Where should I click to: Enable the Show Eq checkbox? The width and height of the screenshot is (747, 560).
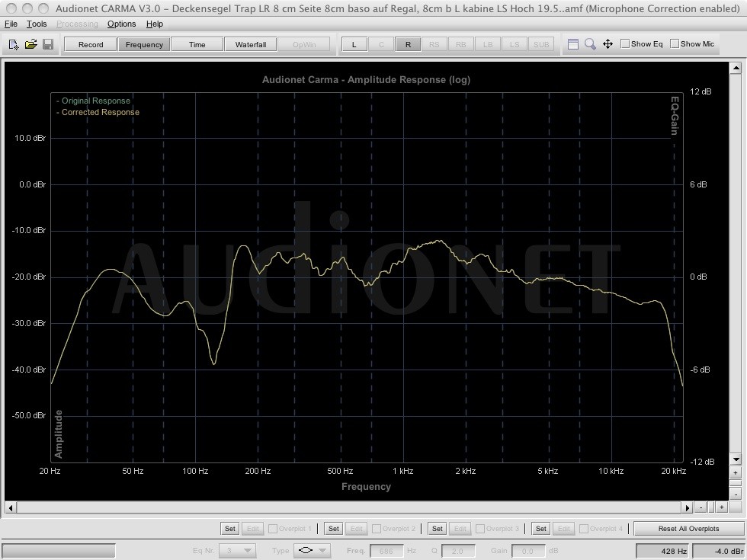pyautogui.click(x=625, y=43)
